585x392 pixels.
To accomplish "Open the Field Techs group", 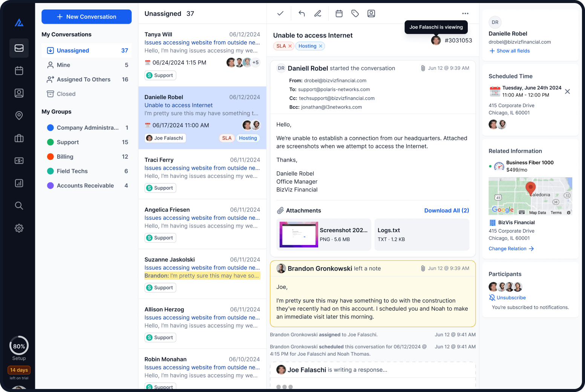I will tap(87, 171).
